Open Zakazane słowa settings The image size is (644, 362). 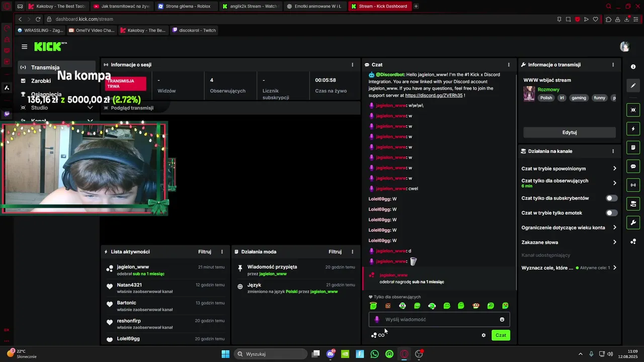point(569,242)
